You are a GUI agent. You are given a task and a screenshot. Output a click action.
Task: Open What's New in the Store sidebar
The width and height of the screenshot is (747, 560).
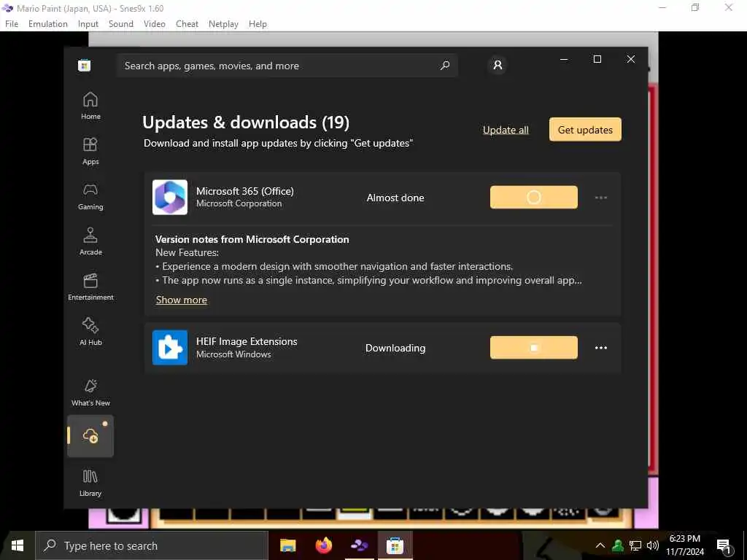click(90, 393)
